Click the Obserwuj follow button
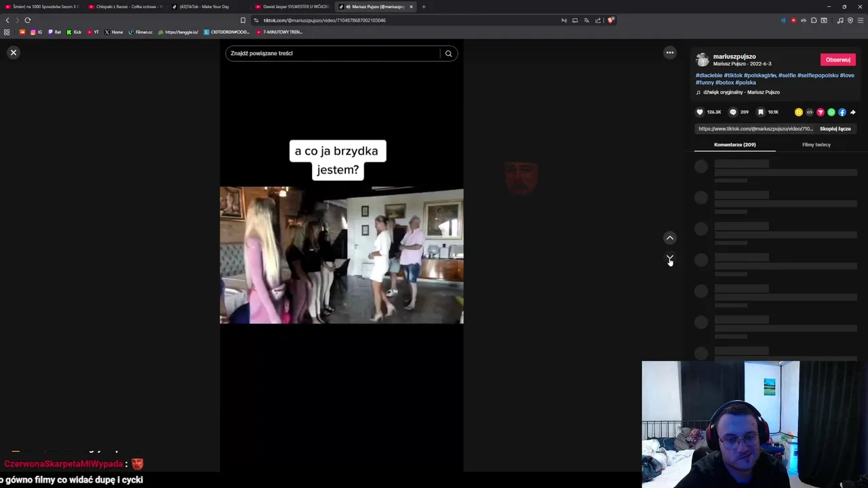The image size is (868, 488). pyautogui.click(x=838, y=60)
